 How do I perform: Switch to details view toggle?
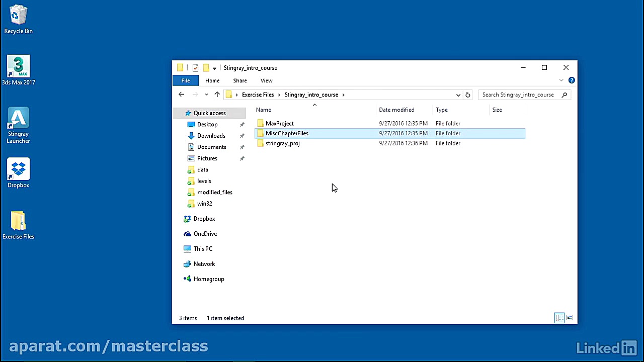pyautogui.click(x=559, y=318)
